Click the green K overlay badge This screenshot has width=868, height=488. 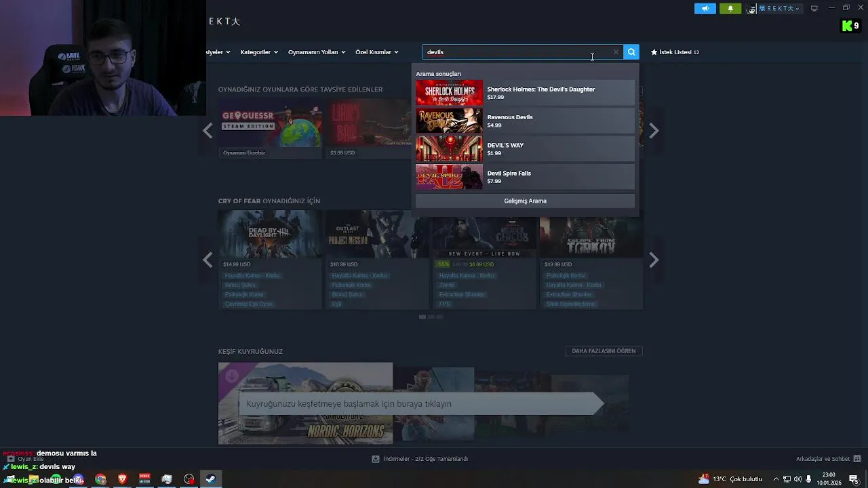point(850,26)
